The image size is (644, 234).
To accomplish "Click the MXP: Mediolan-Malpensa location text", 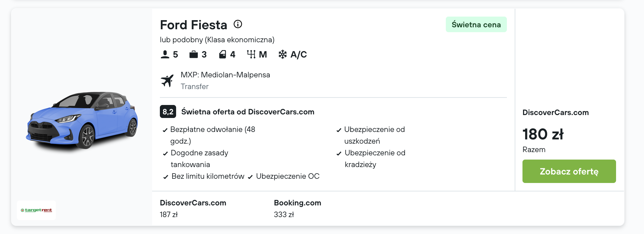I will tap(225, 75).
